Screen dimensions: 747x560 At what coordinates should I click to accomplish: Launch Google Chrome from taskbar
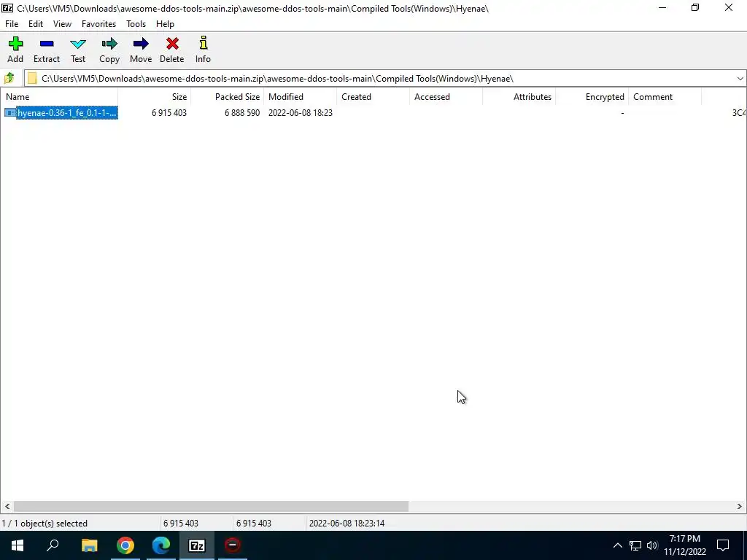tap(125, 545)
